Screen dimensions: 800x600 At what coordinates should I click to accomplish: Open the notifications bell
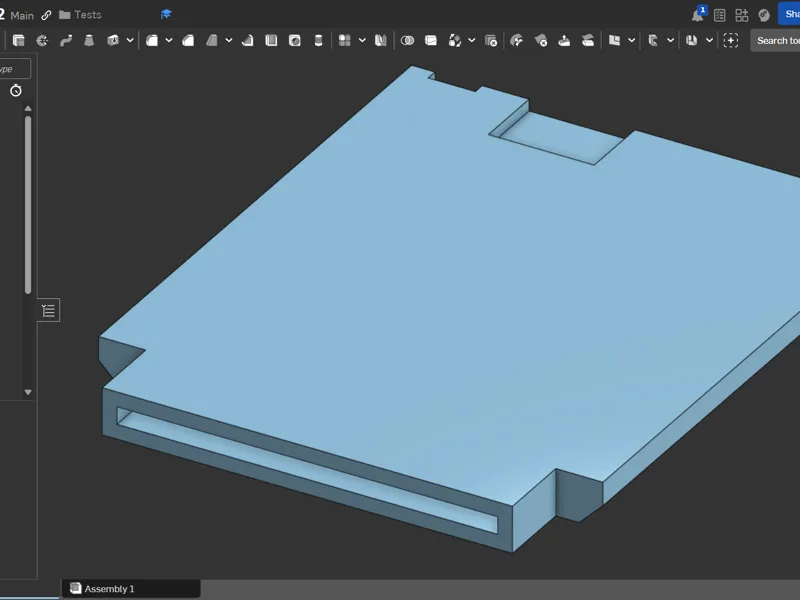(x=698, y=15)
